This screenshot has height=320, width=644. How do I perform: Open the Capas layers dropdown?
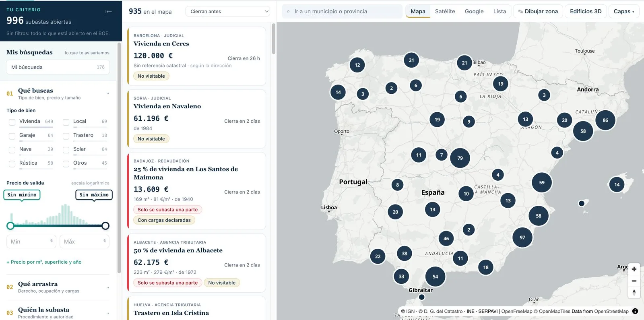tap(623, 11)
